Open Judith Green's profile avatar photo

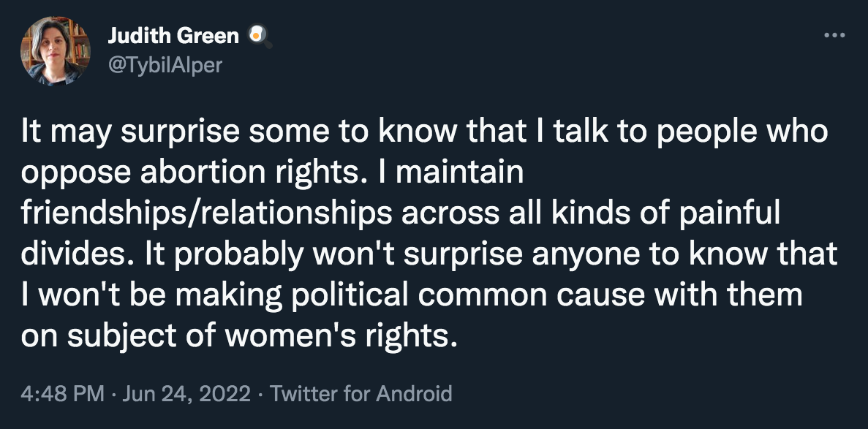click(56, 52)
